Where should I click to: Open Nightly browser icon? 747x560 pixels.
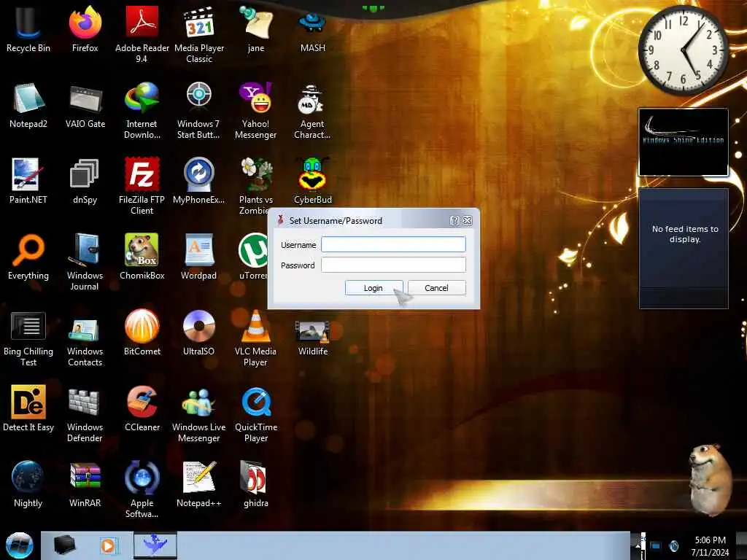point(28,484)
